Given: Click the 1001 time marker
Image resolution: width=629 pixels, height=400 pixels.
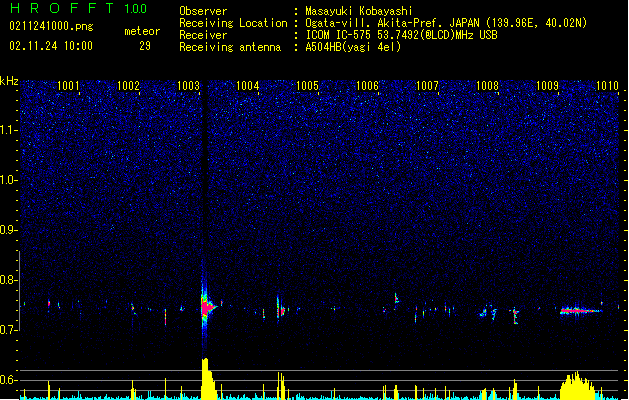Looking at the screenshot, I should (68, 86).
